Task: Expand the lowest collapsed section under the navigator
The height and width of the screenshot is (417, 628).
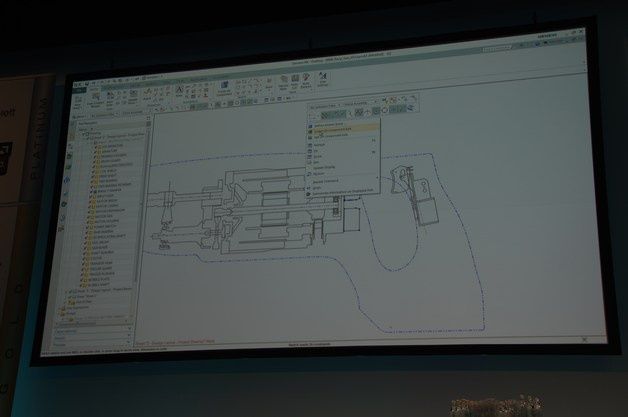Action: pyautogui.click(x=92, y=344)
